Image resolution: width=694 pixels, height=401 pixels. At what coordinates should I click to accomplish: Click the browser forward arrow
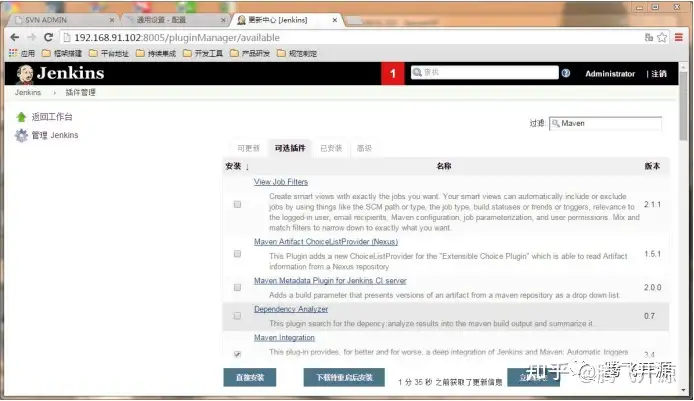(x=31, y=37)
